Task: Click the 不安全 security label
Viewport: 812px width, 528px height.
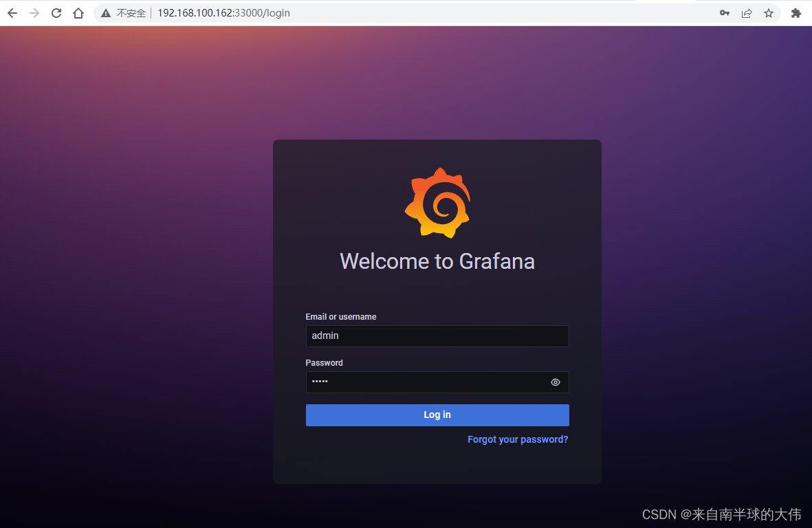Action: (x=131, y=13)
